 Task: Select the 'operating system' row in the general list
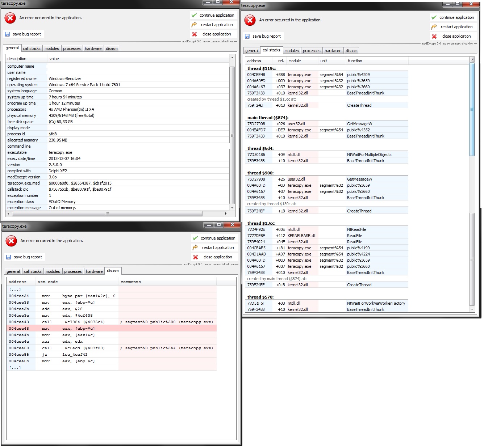(117, 85)
